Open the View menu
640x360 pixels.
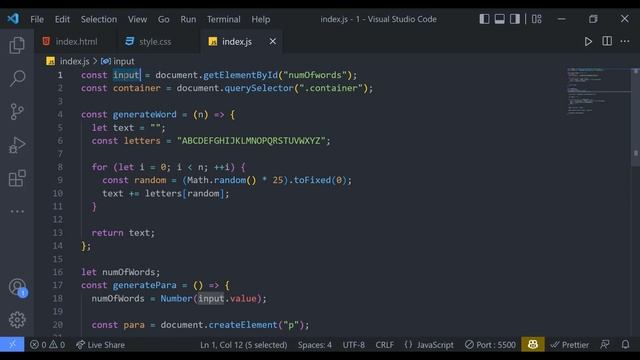pos(137,19)
